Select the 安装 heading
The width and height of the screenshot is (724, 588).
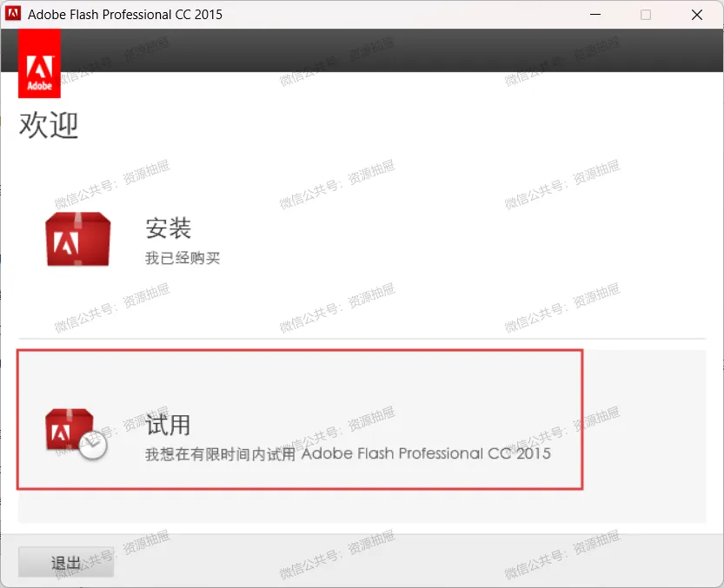point(168,228)
